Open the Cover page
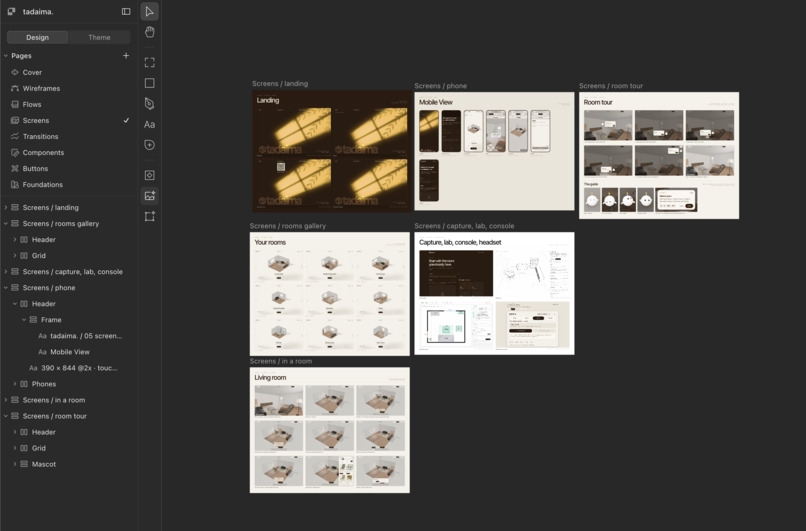This screenshot has width=806, height=531. 32,72
